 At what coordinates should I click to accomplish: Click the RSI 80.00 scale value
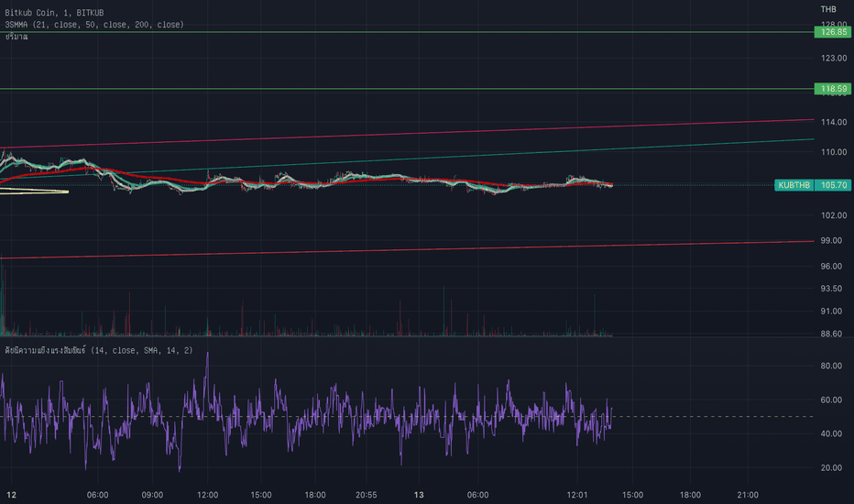pos(831,366)
